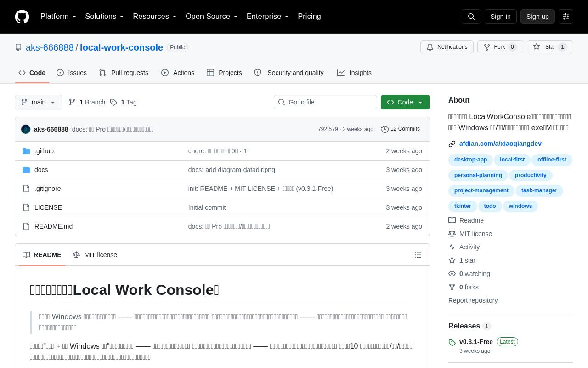Click the aks-666888 avatar image
588x368 pixels.
[26, 129]
